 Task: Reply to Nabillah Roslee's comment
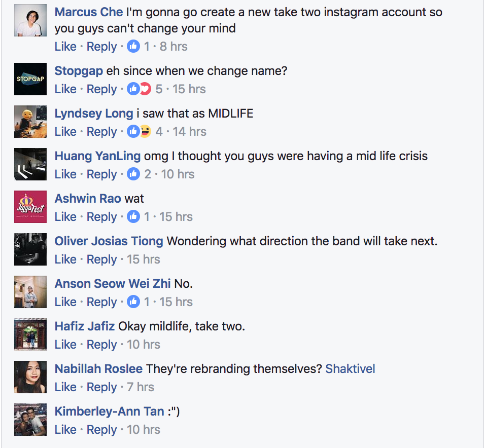(101, 387)
